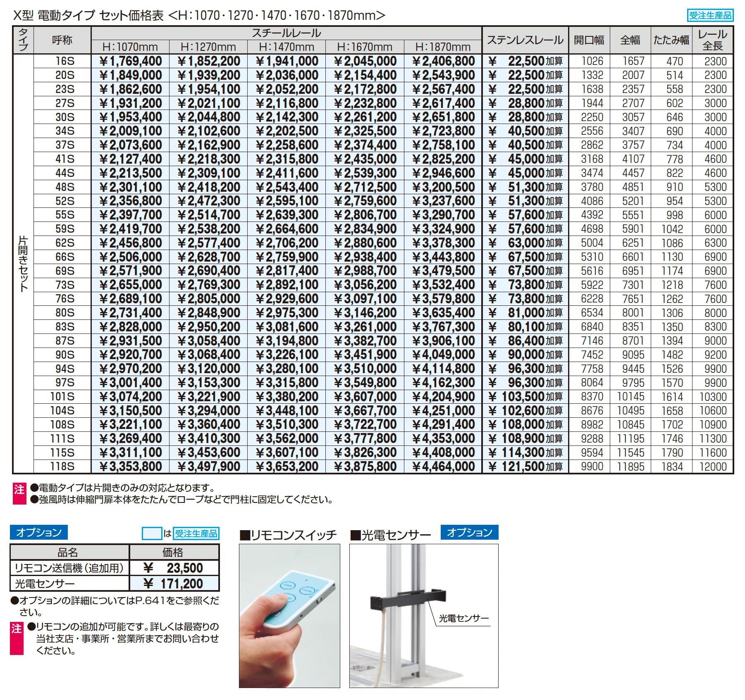Viewport: 745px width, 700px height.
Task: Select price ¥2,142,300 in 30S row
Action: click(287, 117)
